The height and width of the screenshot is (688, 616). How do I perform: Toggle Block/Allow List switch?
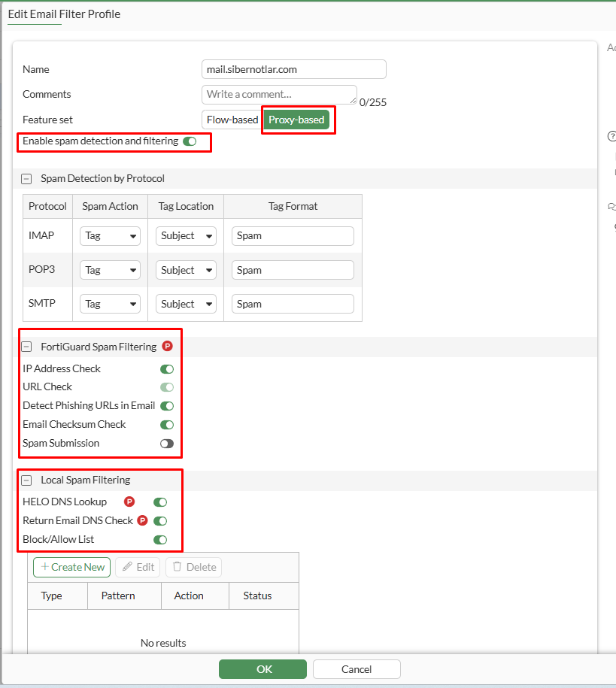(x=160, y=540)
